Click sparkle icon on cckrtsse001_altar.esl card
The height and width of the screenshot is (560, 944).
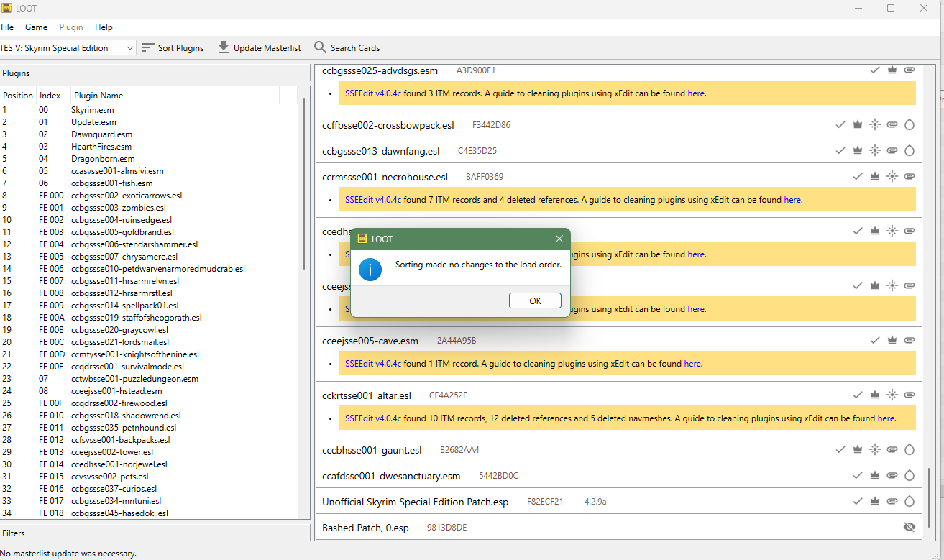pos(892,395)
